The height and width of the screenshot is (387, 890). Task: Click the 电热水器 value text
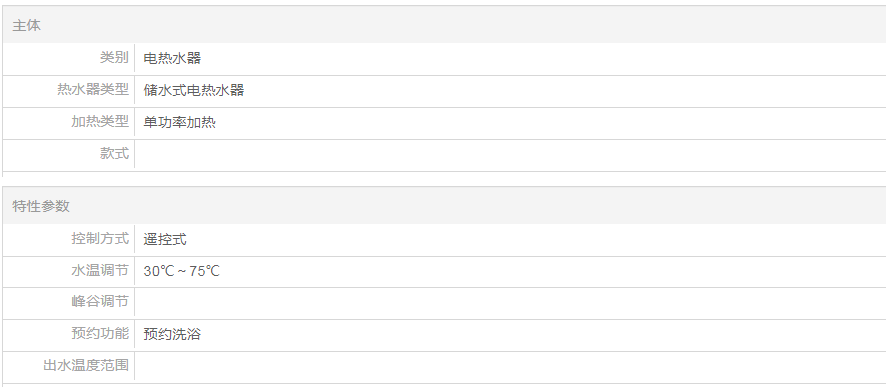click(x=172, y=58)
